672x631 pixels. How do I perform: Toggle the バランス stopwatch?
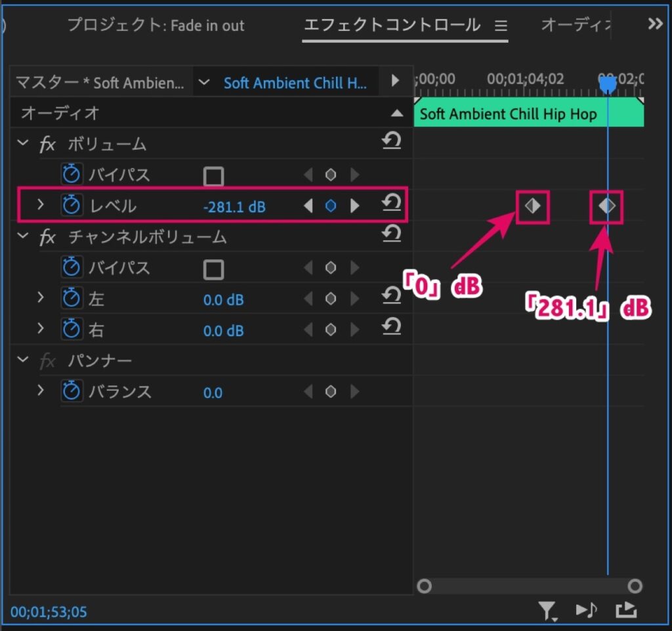click(x=71, y=391)
